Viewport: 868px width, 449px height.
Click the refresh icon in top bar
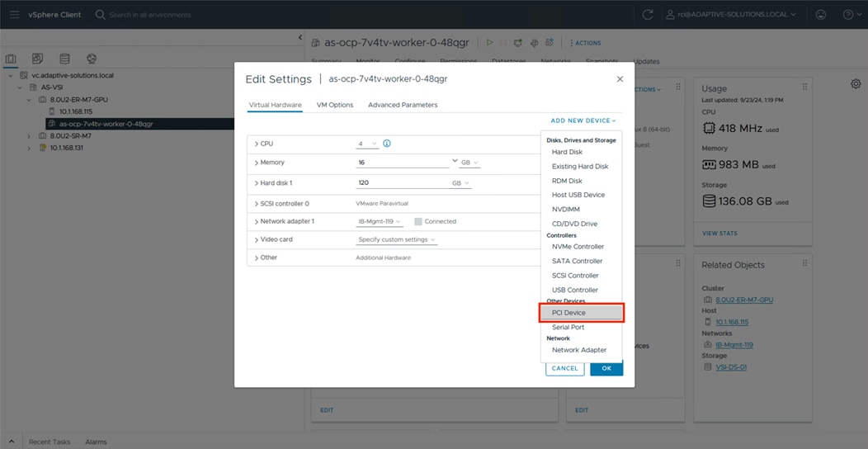pos(648,14)
